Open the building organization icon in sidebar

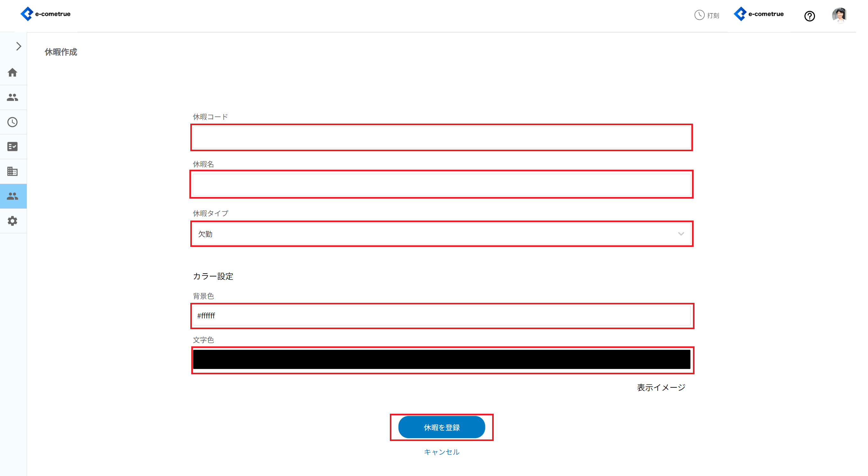click(x=12, y=171)
